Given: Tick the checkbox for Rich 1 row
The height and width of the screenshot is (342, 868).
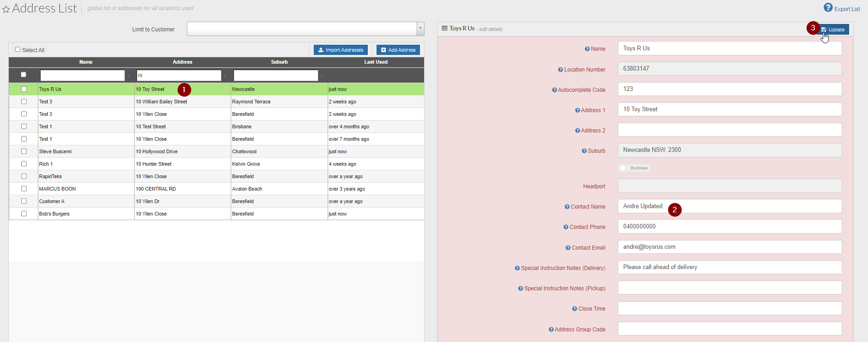Looking at the screenshot, I should click(24, 164).
